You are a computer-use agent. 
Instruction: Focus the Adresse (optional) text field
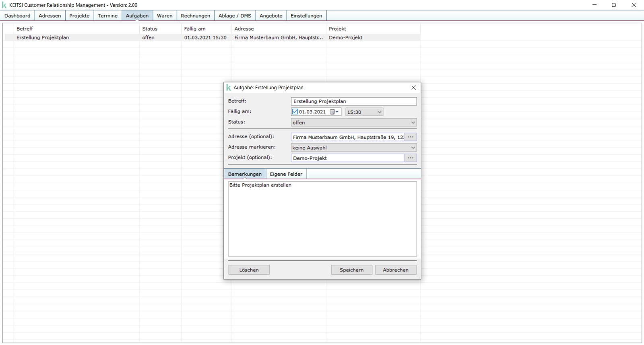[x=348, y=137]
